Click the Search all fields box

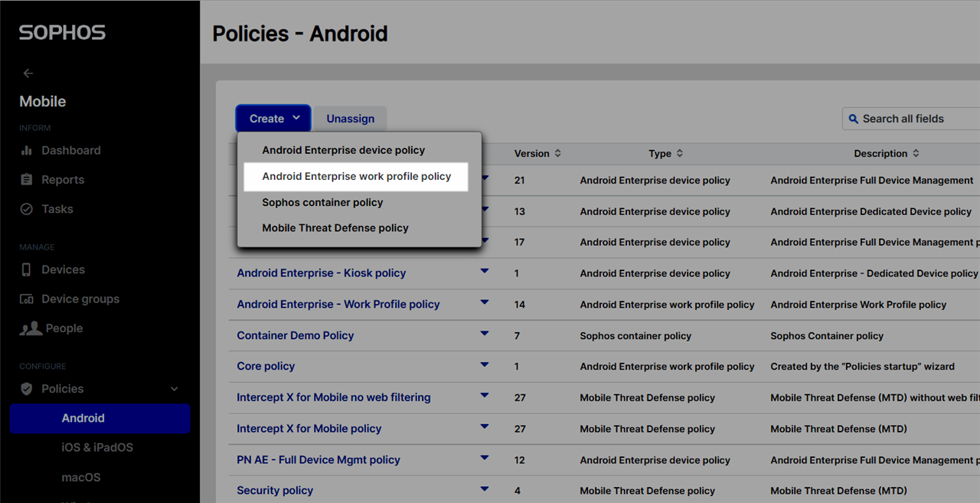tap(911, 119)
